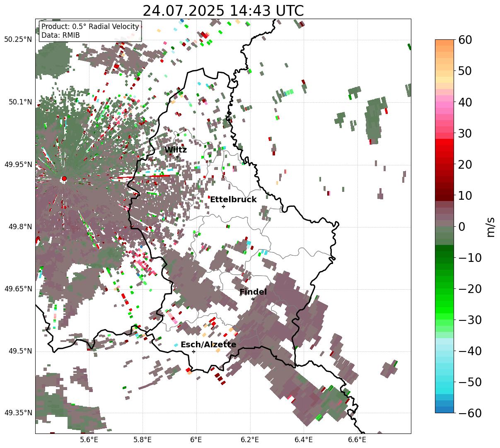Click the Findel city label
Screen dimensions: 500x448
(253, 292)
